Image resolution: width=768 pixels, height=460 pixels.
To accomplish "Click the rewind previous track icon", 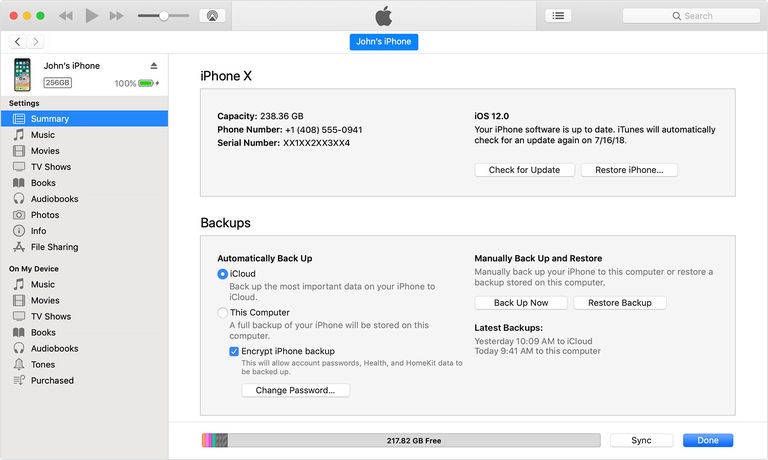I will tap(66, 16).
